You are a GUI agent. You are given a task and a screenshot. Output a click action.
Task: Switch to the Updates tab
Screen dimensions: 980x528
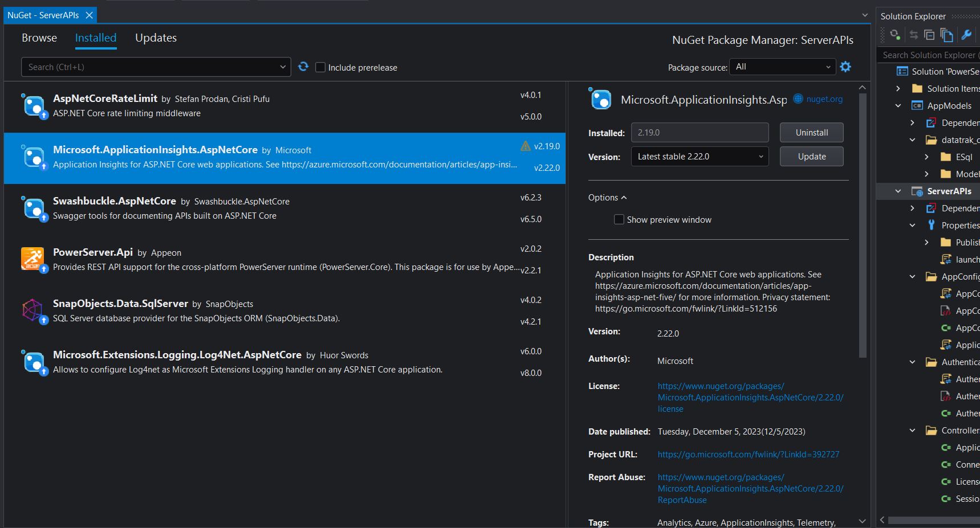[156, 38]
